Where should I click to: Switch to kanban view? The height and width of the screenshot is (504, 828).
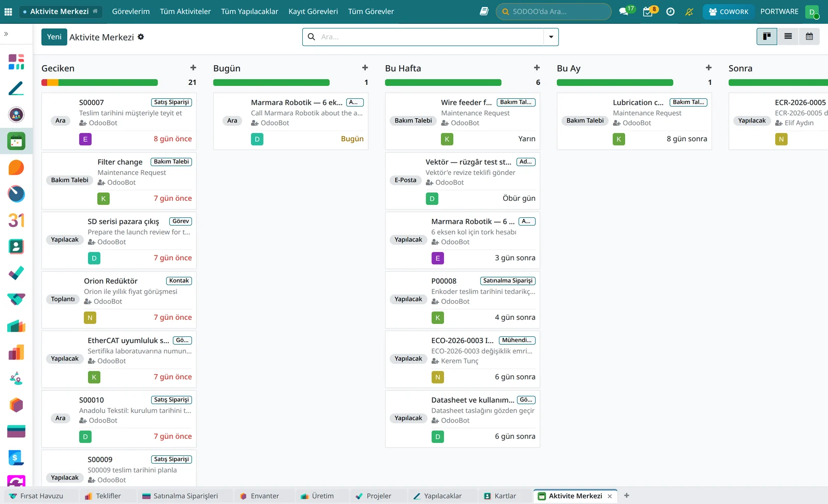[x=767, y=36]
